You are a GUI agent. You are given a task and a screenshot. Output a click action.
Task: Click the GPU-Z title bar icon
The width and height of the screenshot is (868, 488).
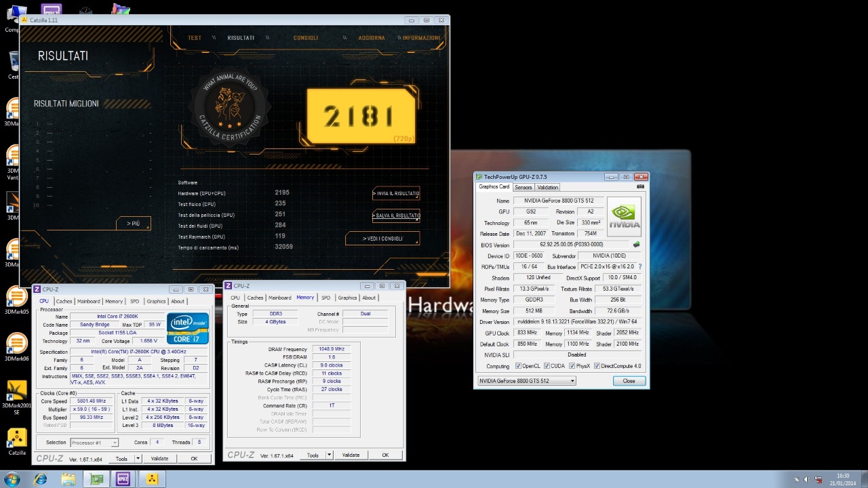tap(479, 177)
